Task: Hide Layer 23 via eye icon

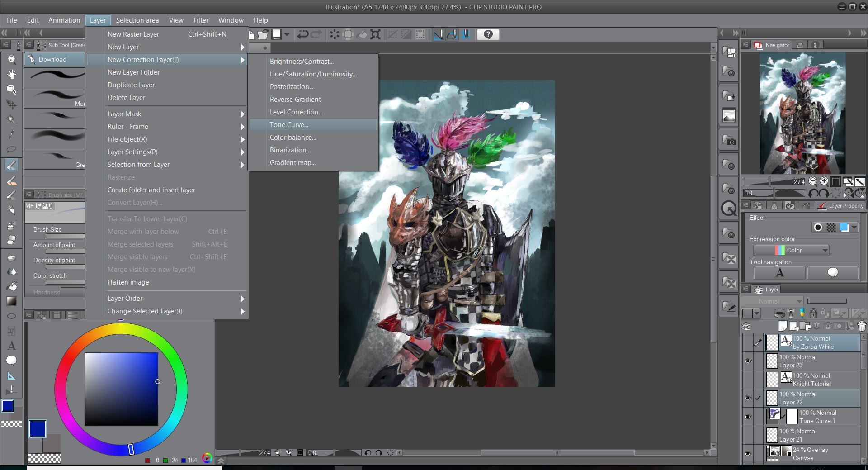Action: (748, 361)
